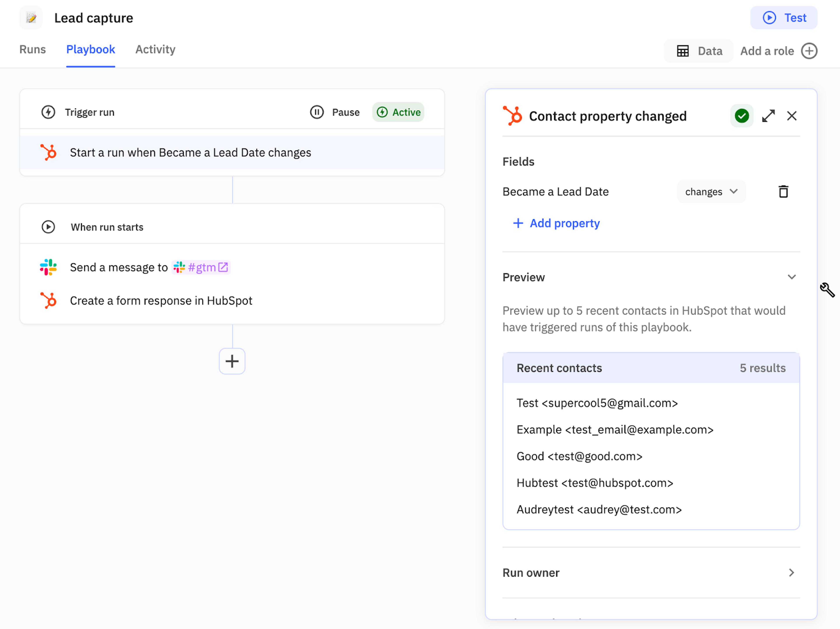840x629 pixels.
Task: Click the green checkmark status icon
Action: click(x=741, y=116)
